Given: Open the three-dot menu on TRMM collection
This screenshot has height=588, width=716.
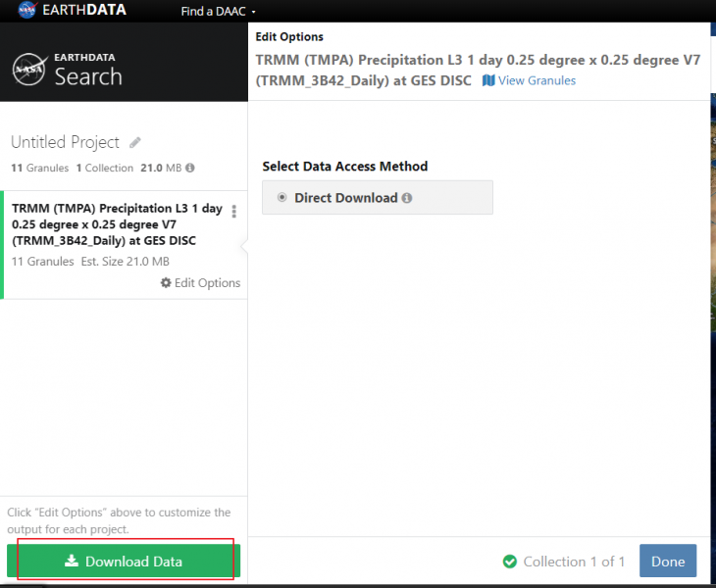Looking at the screenshot, I should (x=233, y=212).
